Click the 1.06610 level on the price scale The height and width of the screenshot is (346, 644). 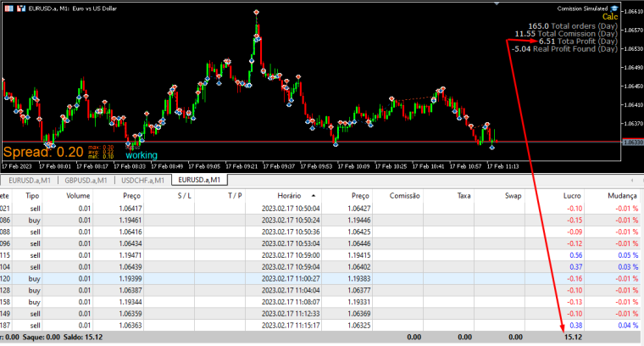(633, 12)
